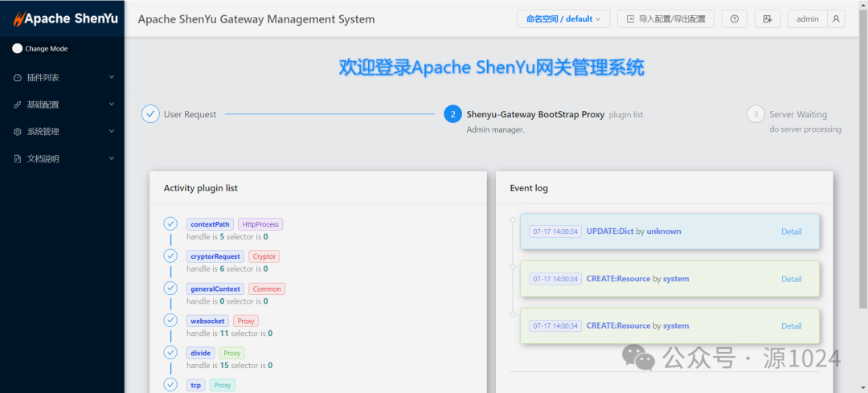This screenshot has width=868, height=393.
Task: Open Detail for UPDATE:Dict event
Action: (791, 231)
